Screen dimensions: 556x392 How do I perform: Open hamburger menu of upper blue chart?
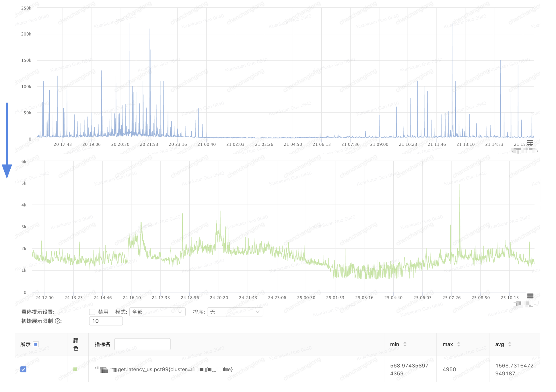pos(530,142)
